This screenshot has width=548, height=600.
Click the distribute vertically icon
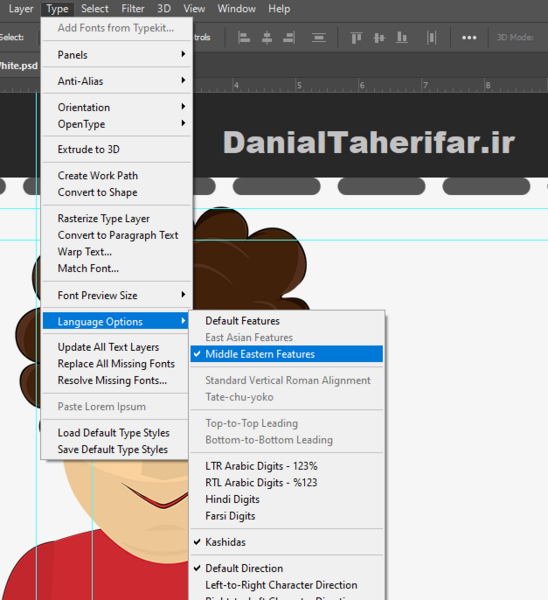coord(318,38)
